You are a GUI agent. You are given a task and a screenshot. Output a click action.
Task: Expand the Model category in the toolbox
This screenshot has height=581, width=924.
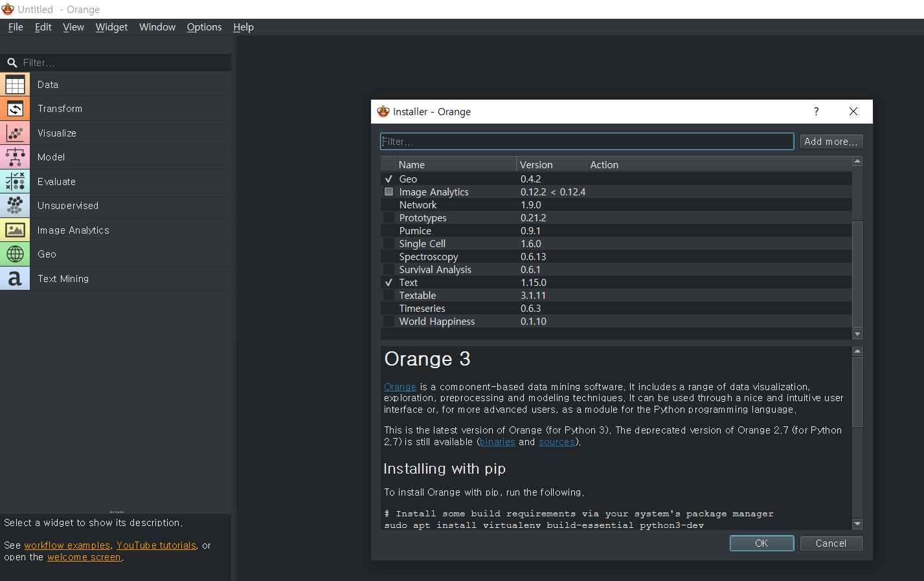117,157
